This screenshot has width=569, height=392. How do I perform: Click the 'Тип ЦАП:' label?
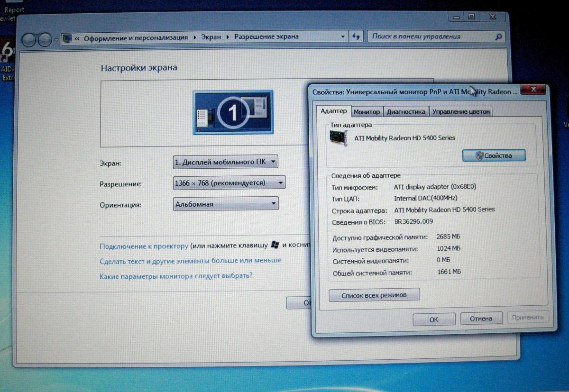[x=346, y=199]
